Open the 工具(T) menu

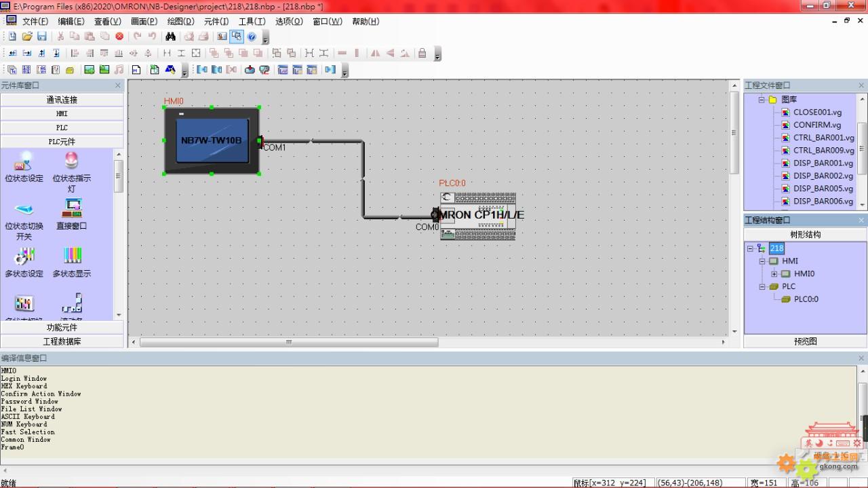(x=252, y=21)
